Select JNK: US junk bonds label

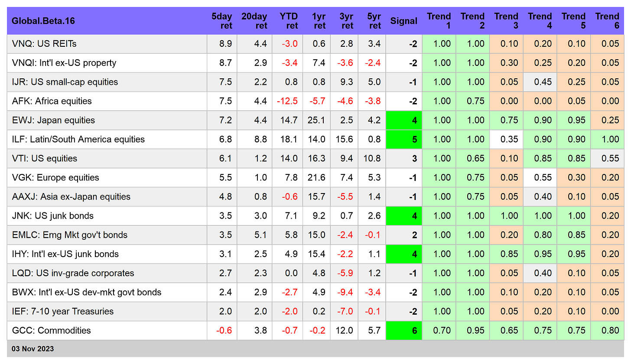53,216
